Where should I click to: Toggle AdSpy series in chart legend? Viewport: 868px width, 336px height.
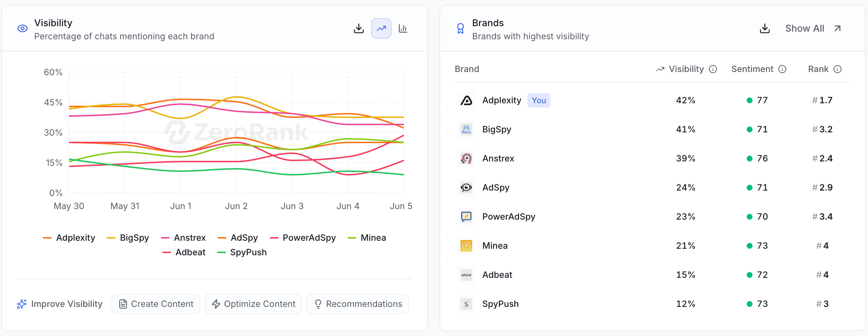(x=238, y=238)
